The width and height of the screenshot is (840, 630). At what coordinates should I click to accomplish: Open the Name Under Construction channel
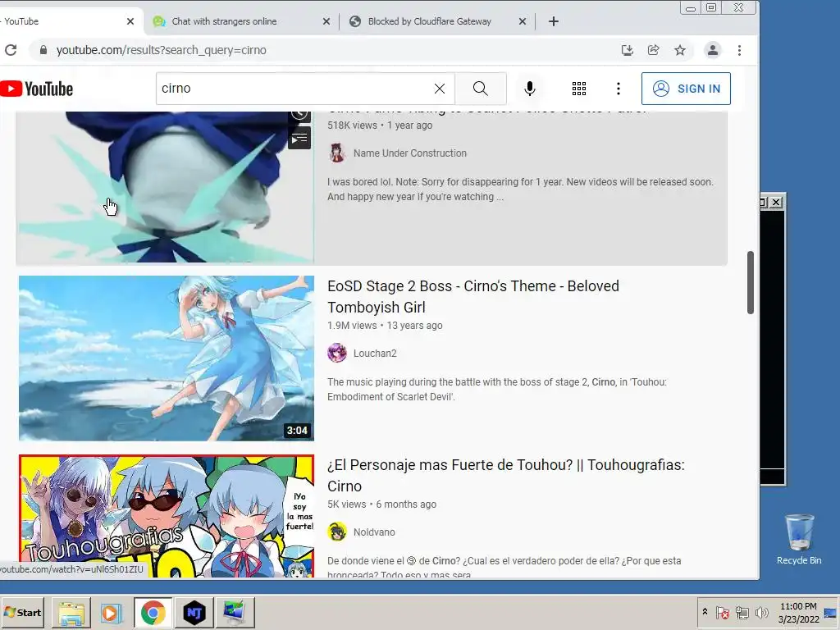pos(410,153)
